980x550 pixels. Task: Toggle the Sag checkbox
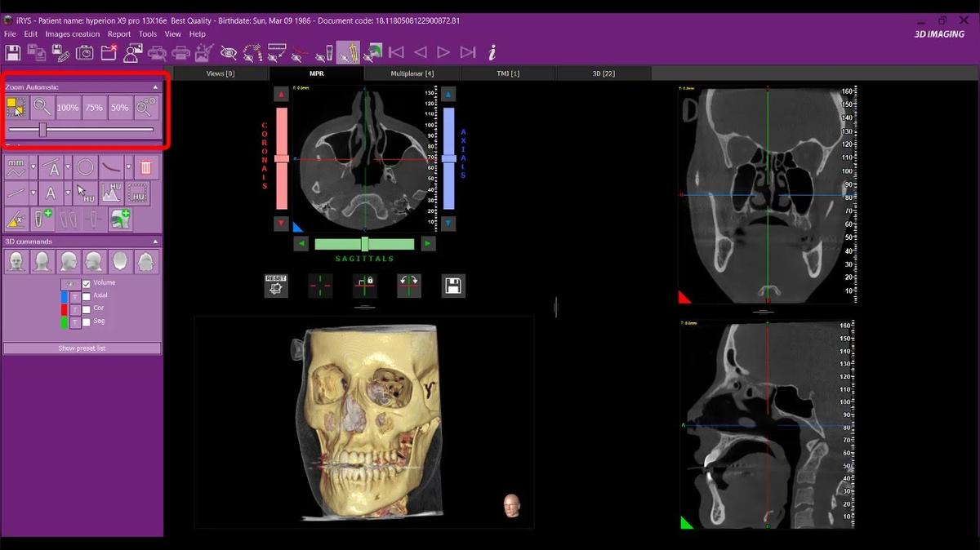87,322
